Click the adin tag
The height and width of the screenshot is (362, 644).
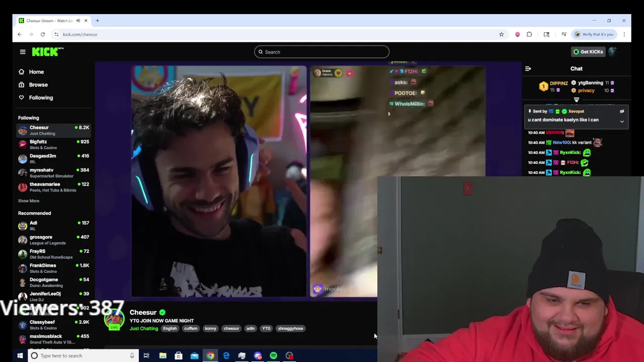click(251, 329)
